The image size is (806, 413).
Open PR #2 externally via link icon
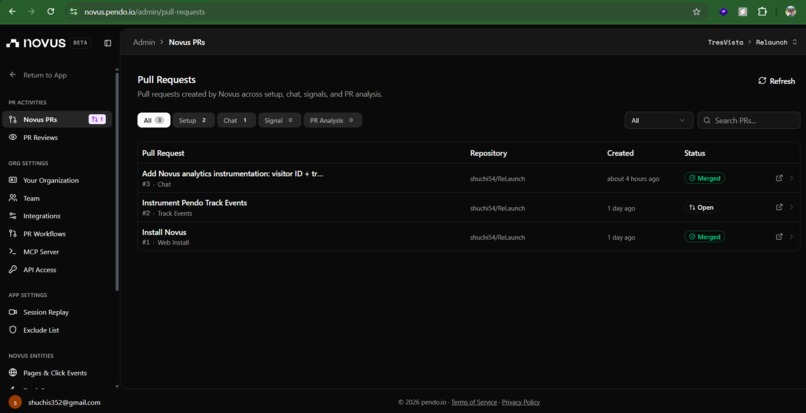point(779,207)
